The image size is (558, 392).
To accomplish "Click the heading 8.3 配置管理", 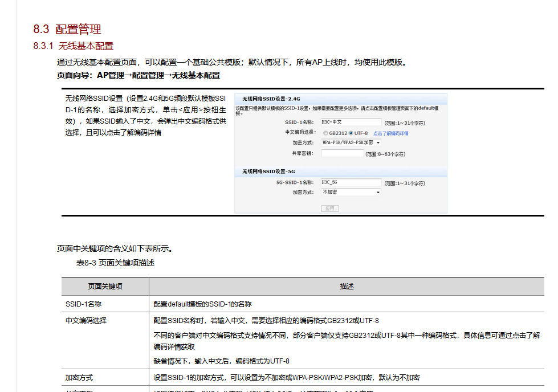I will 67,29.
